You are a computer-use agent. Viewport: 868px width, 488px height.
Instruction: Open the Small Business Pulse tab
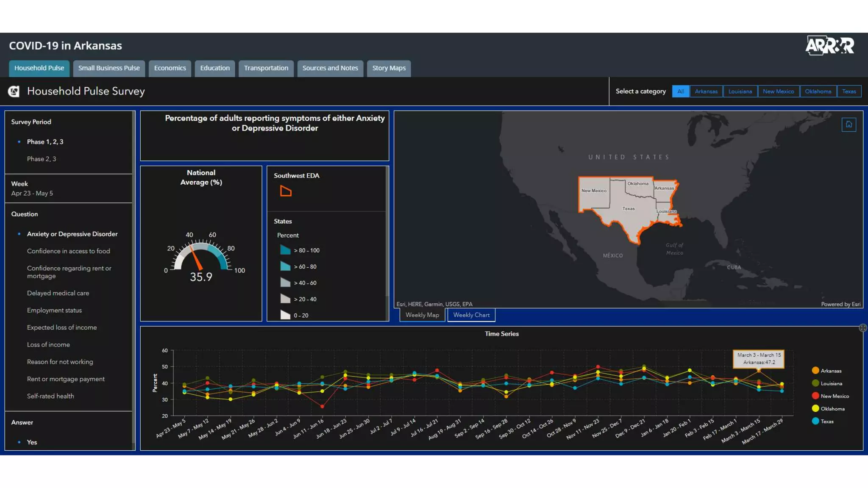coord(109,68)
